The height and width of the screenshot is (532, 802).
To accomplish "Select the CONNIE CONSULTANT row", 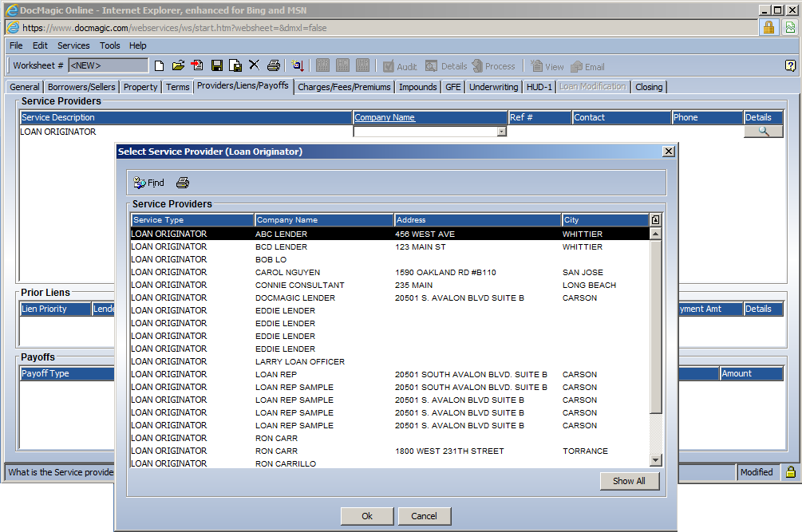I will click(x=389, y=286).
